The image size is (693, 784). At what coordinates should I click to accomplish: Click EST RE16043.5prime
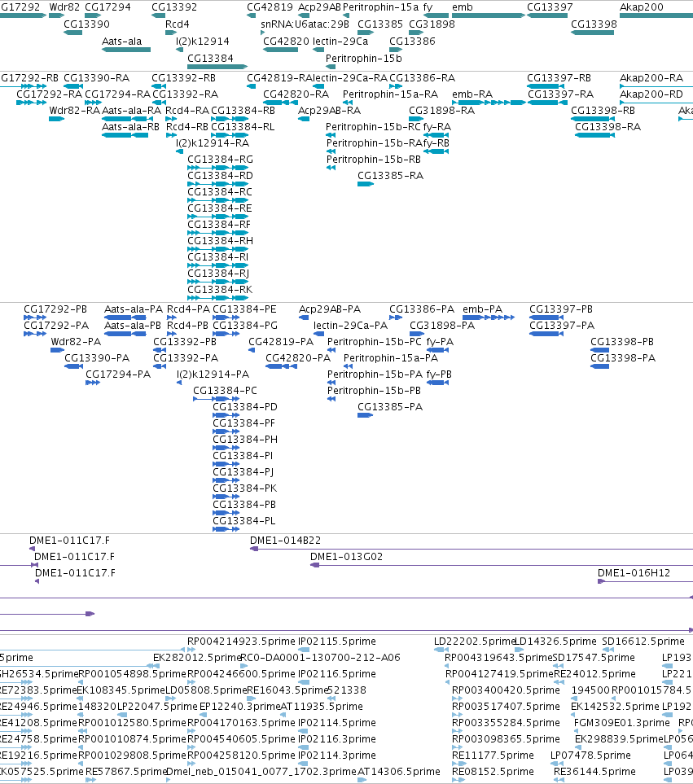(287, 690)
